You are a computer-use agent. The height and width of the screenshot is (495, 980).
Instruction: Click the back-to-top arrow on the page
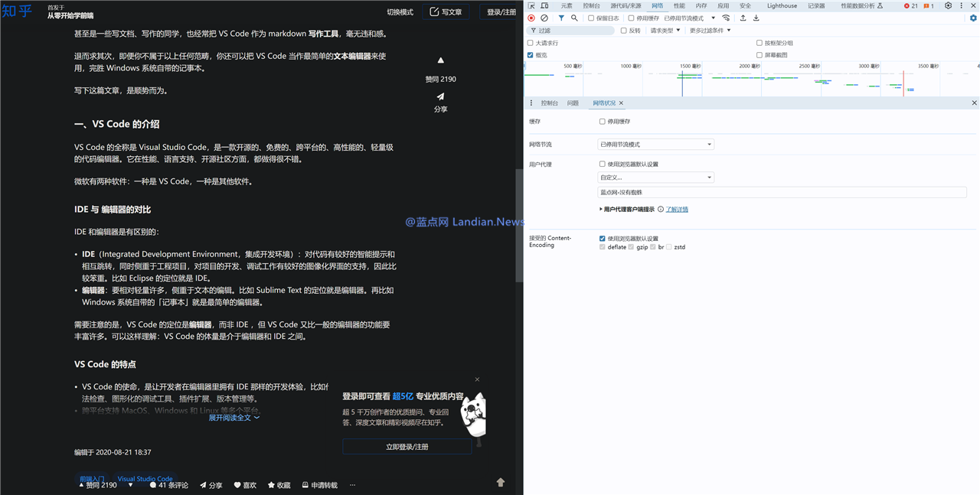[x=501, y=482]
